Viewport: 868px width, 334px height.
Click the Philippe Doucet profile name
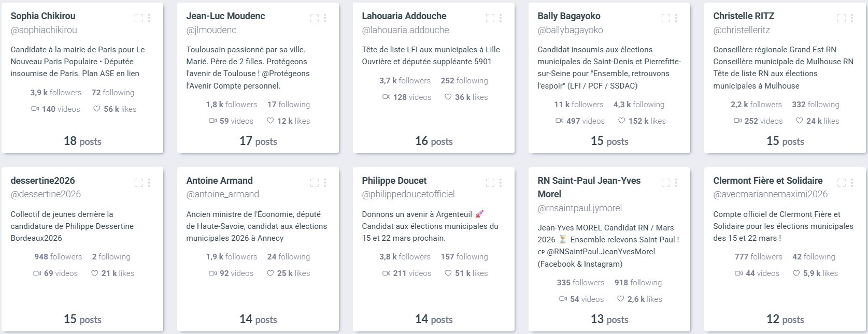pos(394,181)
